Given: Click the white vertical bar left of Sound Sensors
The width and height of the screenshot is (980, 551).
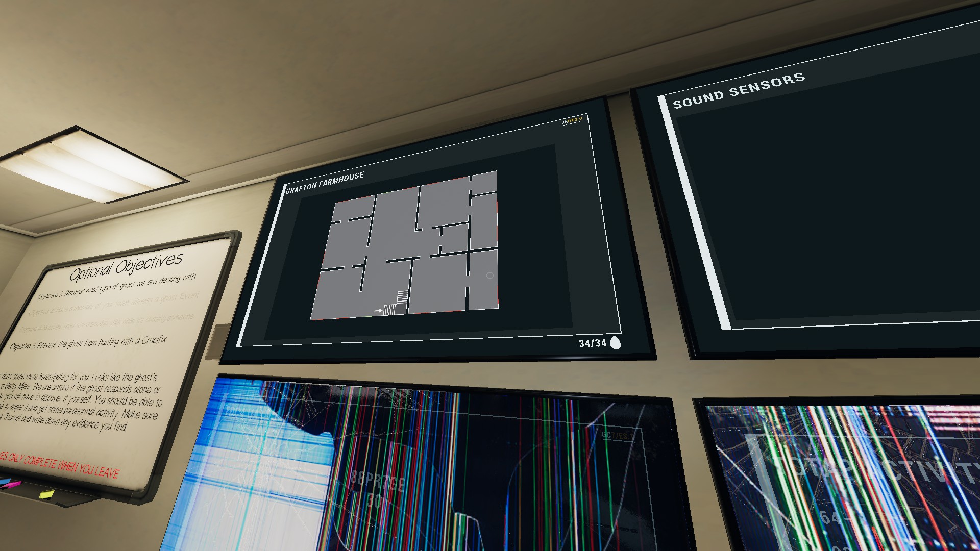Looking at the screenshot, I should pyautogui.click(x=697, y=214).
